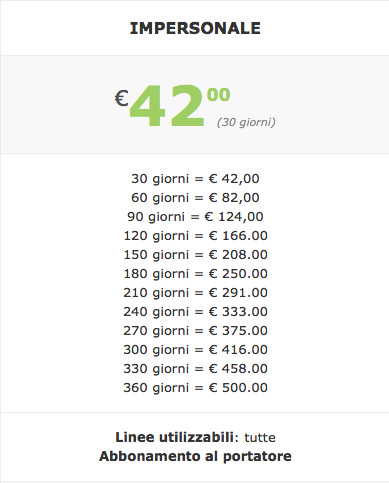This screenshot has height=483, width=389.
Task: Select the 330 giorni = € 458.00 row
Action: [x=195, y=369]
